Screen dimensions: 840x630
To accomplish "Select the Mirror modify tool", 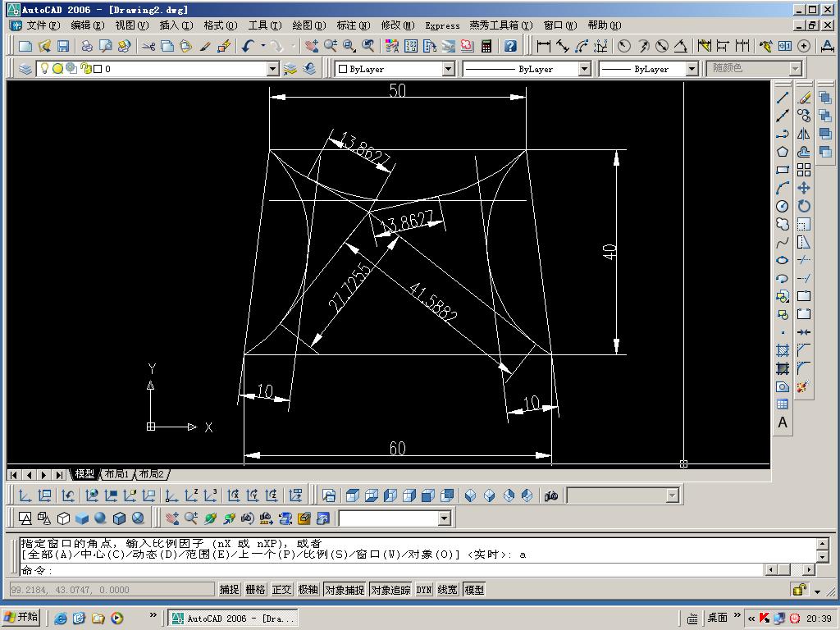I will pos(804,134).
